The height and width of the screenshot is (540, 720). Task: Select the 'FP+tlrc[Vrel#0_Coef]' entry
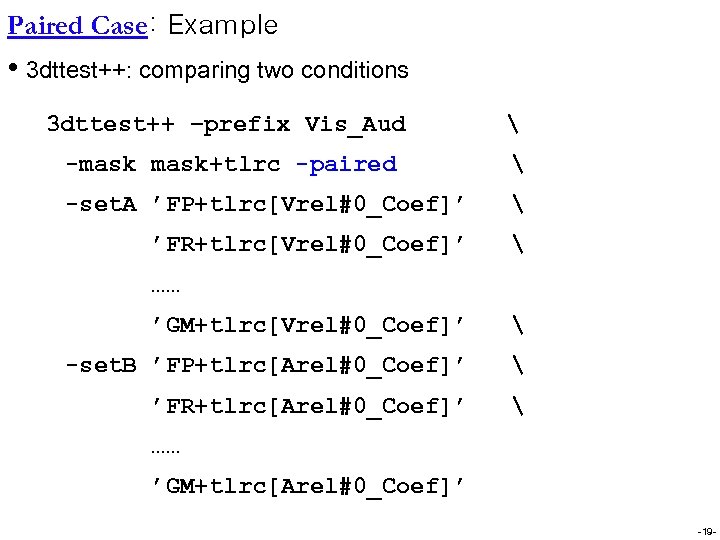(x=307, y=205)
